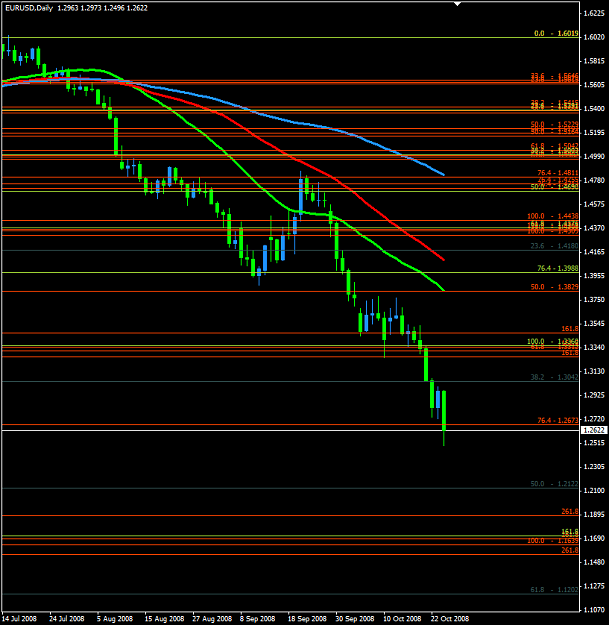Image resolution: width=609 pixels, height=625 pixels.
Task: Select the Fibonacci label 76.4 - 1.4811
Action: pos(557,173)
